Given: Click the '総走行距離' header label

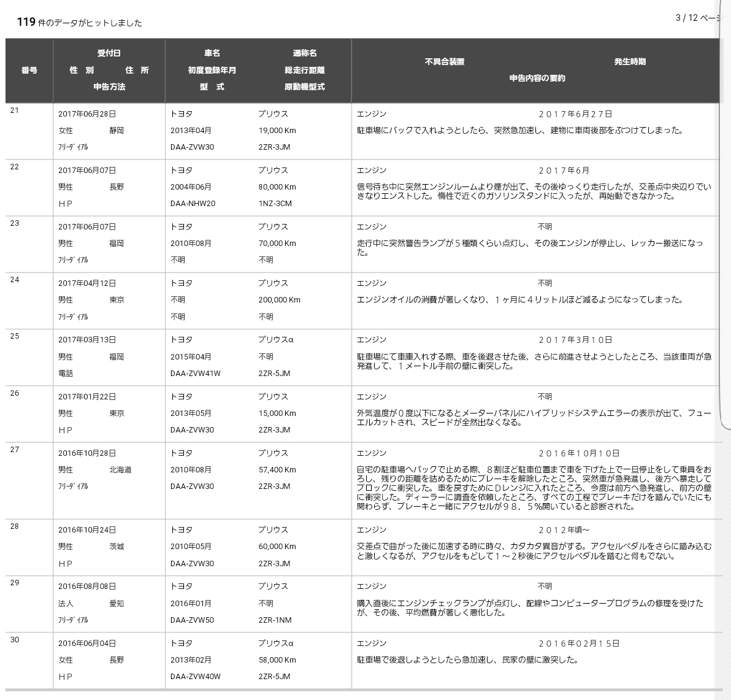Looking at the screenshot, I should (x=304, y=70).
